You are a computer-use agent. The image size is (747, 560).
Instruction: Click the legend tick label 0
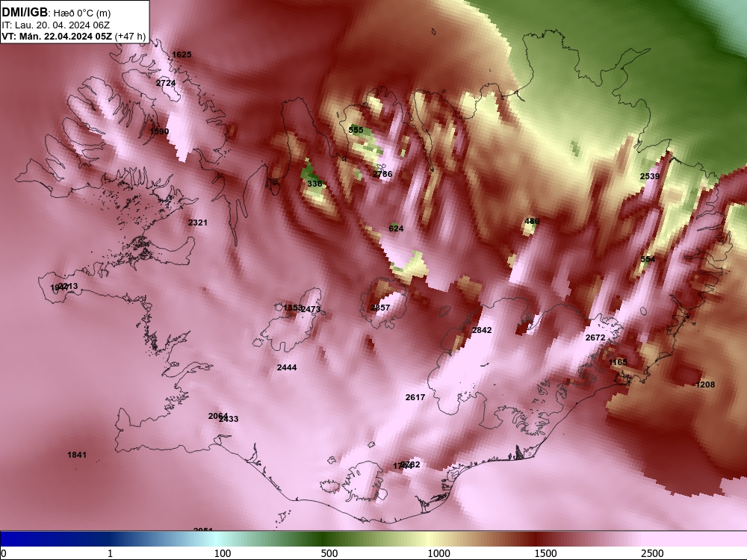4,553
